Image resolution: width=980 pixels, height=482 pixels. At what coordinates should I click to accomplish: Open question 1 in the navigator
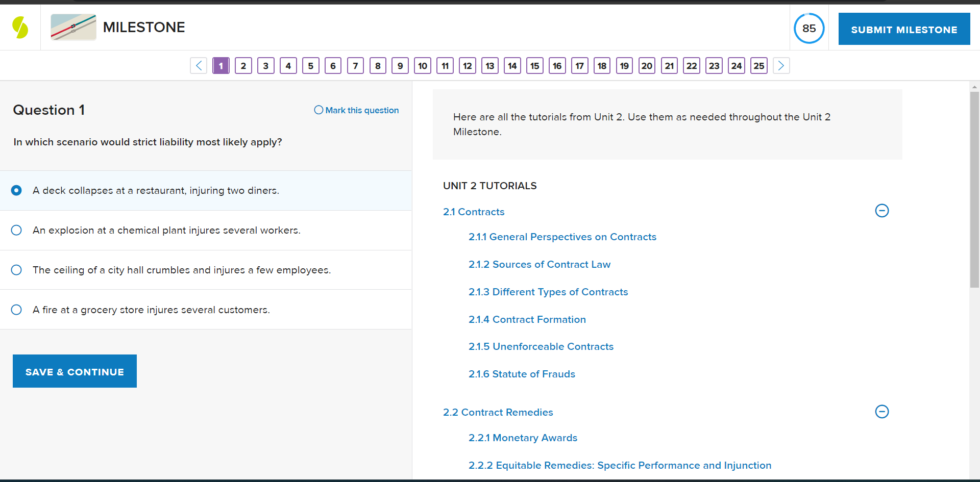[x=221, y=66]
